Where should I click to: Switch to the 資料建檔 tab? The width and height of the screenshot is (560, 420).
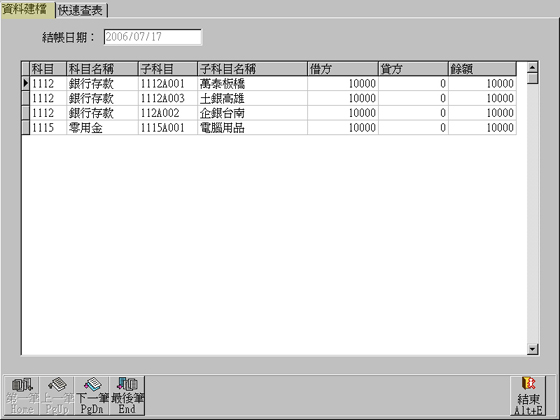pos(28,9)
